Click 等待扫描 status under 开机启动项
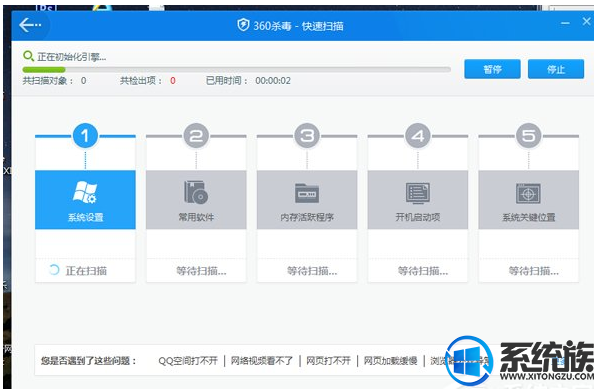This screenshot has height=389, width=594. [x=423, y=271]
